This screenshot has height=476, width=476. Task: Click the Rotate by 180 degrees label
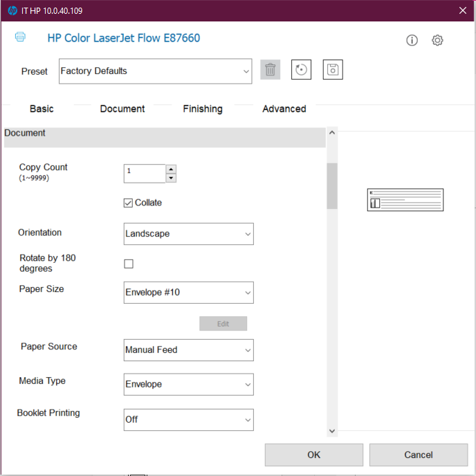[x=47, y=263]
